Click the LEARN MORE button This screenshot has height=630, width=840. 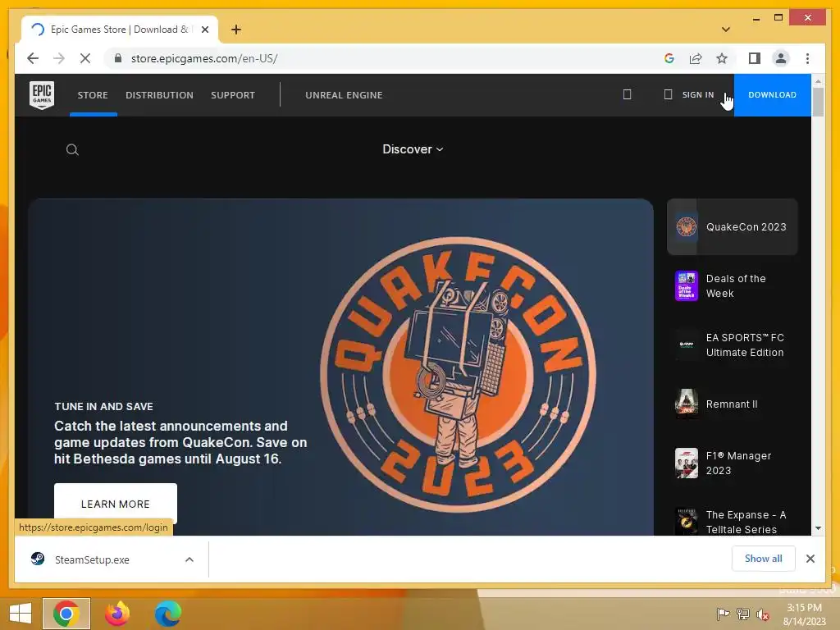(x=116, y=504)
